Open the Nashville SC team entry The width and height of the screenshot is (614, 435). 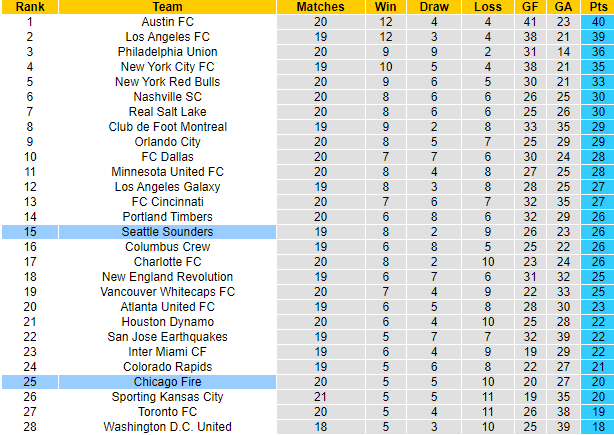(167, 96)
